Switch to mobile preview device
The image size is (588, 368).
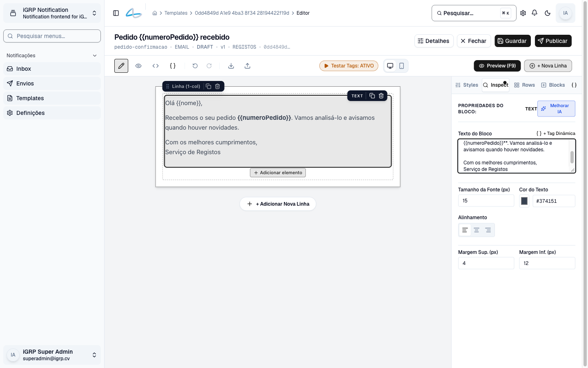[x=402, y=66]
